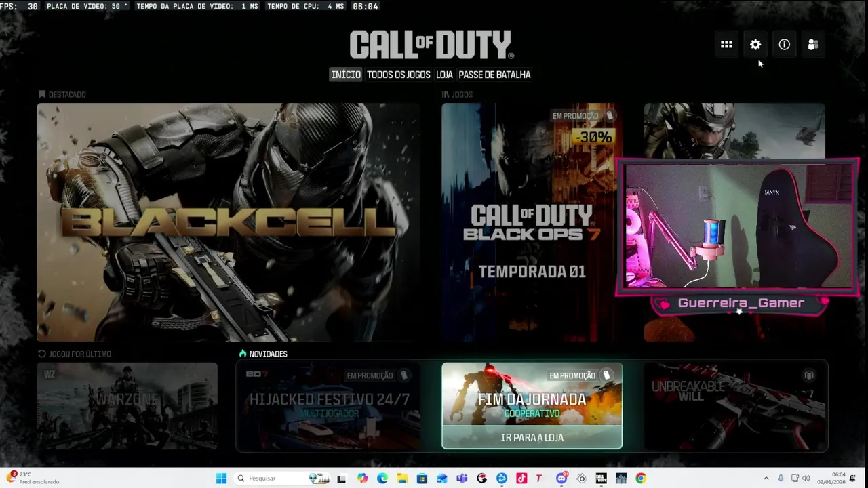Open the soldier game card above the webcam

tap(734, 131)
